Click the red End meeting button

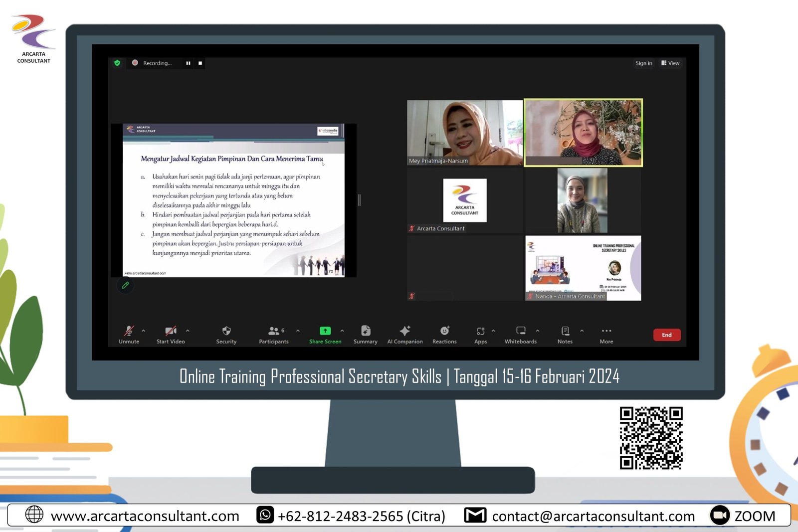[667, 335]
